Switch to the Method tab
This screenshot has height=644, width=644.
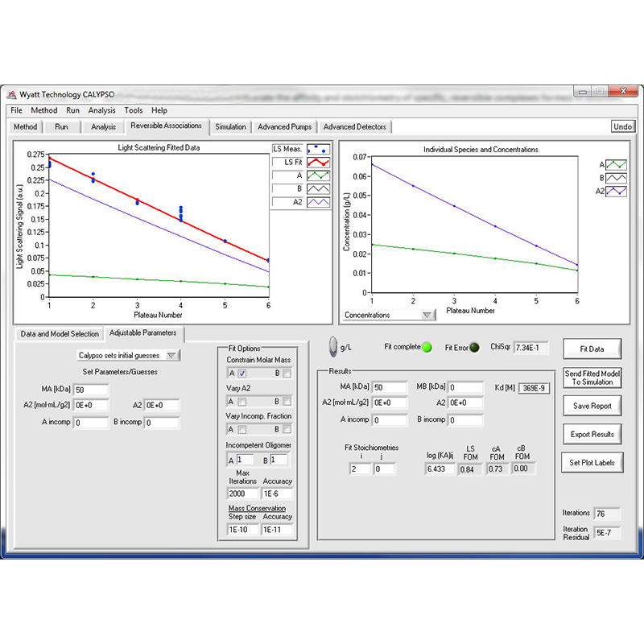pos(26,127)
